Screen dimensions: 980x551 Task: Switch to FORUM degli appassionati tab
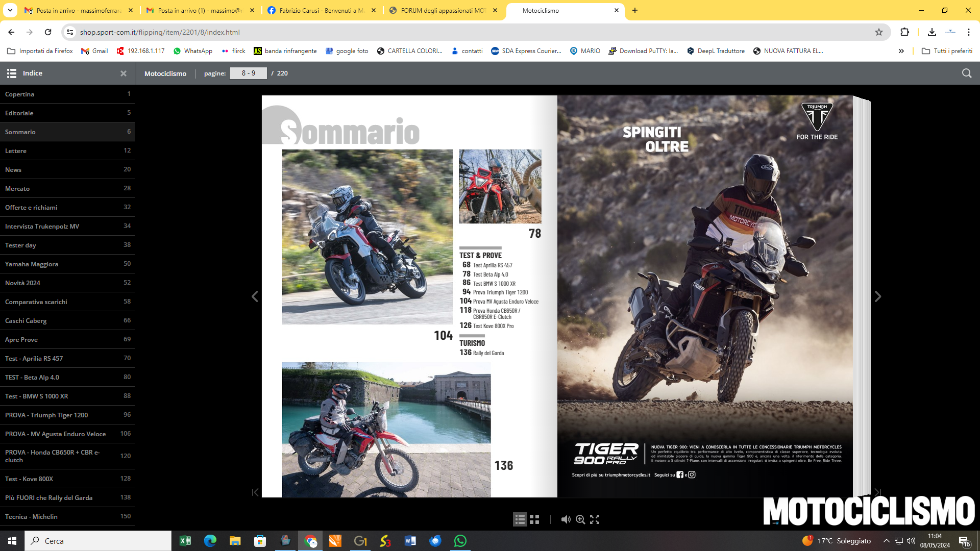coord(443,10)
